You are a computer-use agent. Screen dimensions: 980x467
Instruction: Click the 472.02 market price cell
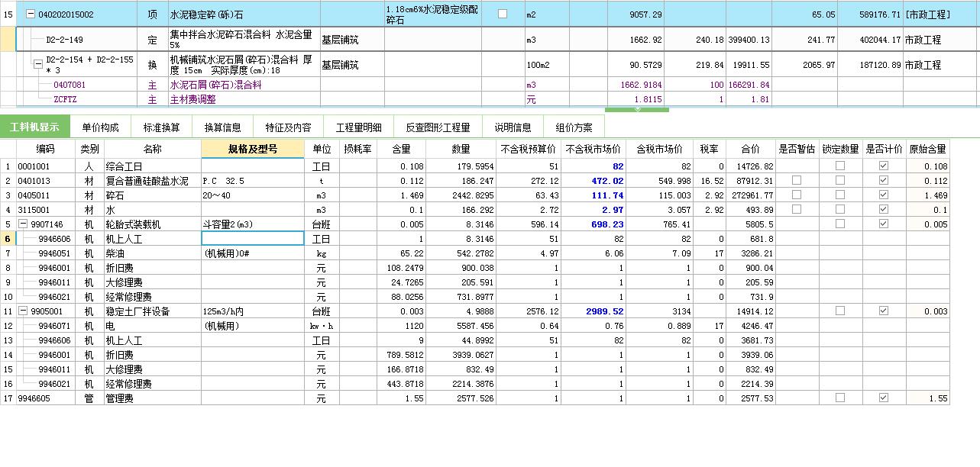(593, 181)
